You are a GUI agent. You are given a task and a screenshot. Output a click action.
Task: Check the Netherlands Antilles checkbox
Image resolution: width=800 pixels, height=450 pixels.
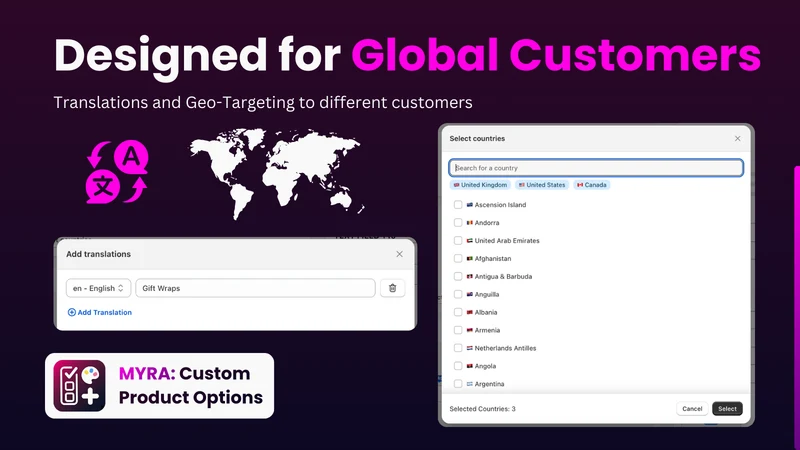(458, 348)
